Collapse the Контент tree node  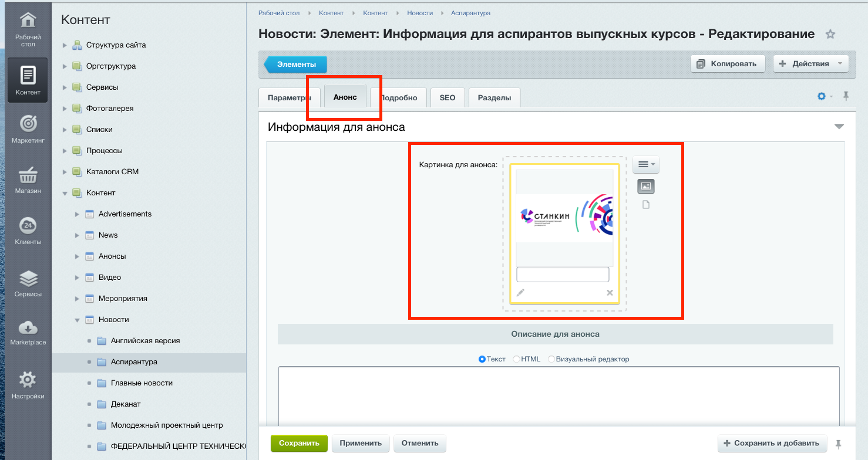tap(65, 193)
